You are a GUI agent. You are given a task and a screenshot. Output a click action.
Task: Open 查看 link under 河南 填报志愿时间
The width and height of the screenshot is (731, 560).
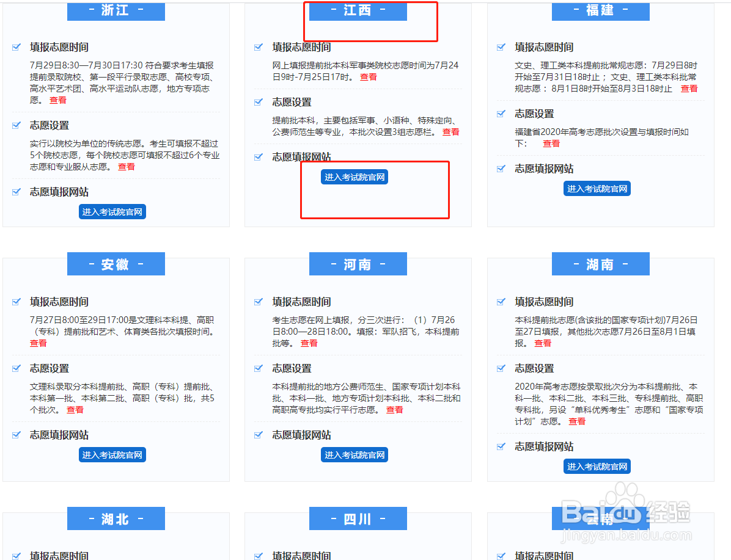pos(309,343)
